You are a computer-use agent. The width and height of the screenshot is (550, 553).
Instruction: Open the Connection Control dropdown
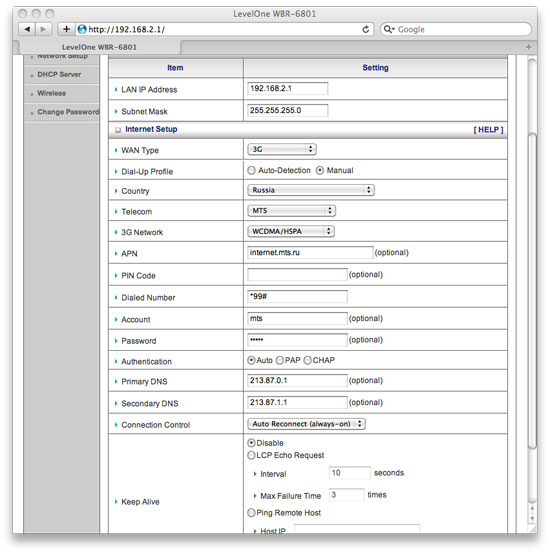tap(306, 424)
